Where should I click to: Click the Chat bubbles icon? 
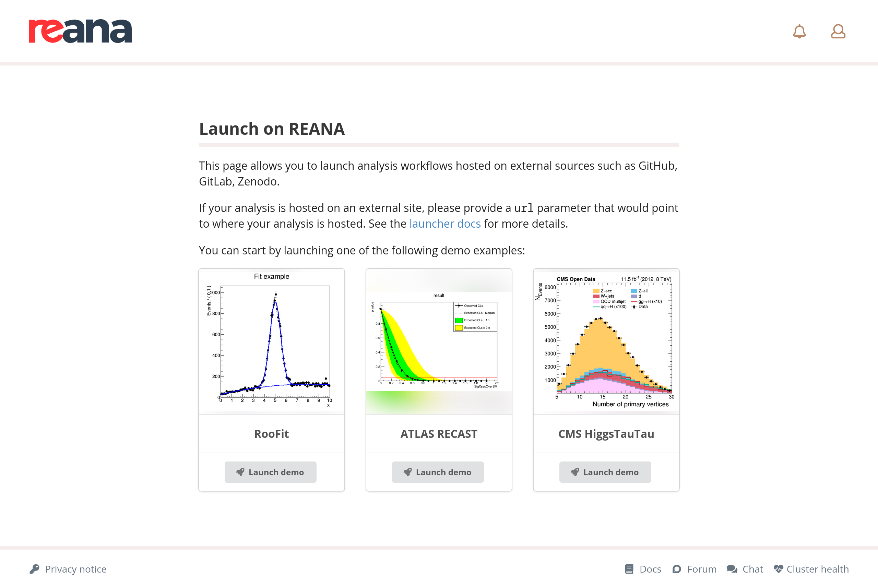click(x=732, y=569)
